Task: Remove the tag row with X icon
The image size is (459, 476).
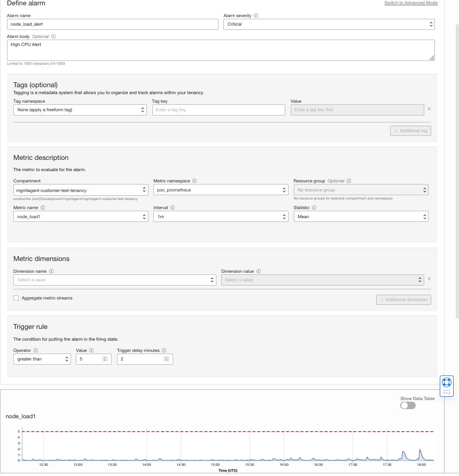Action: pos(429,109)
